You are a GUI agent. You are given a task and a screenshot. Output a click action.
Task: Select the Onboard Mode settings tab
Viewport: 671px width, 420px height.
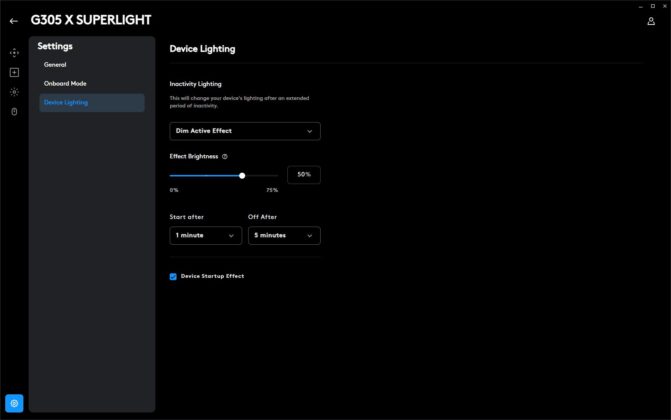[65, 83]
